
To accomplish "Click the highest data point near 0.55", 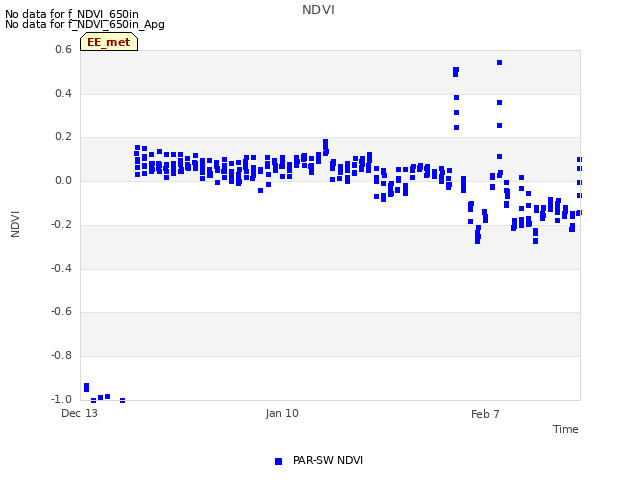I will point(499,62).
